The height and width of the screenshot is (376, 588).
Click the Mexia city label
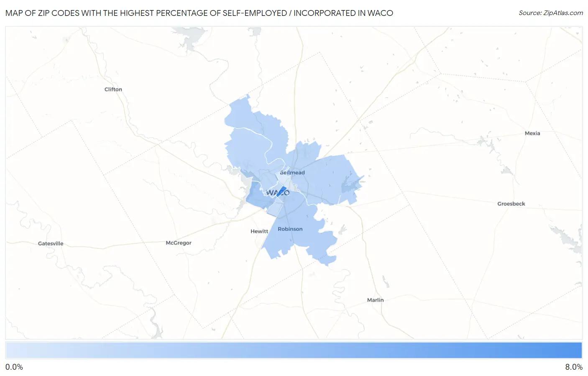(x=532, y=133)
